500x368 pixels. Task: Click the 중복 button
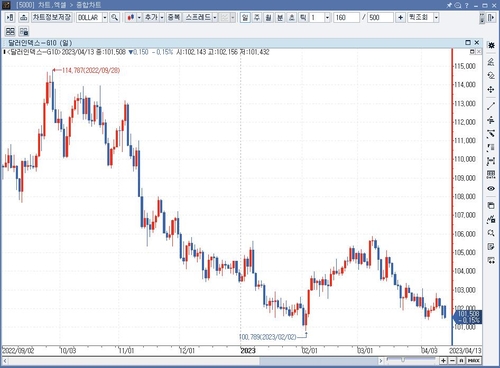pos(174,17)
